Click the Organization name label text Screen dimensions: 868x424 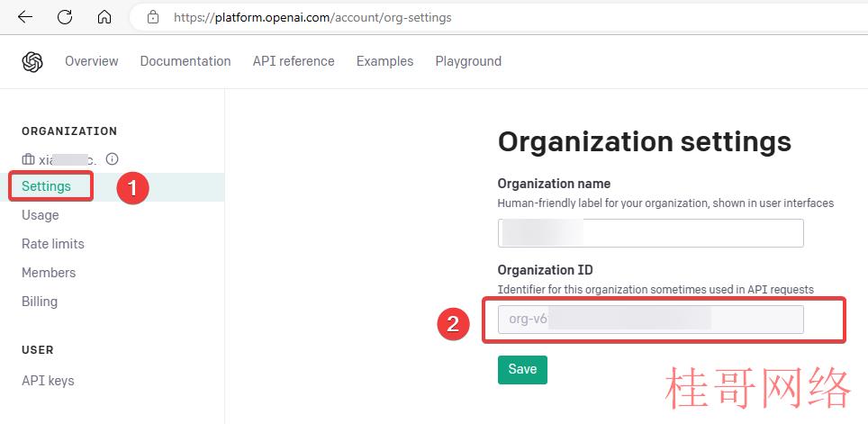click(x=554, y=184)
